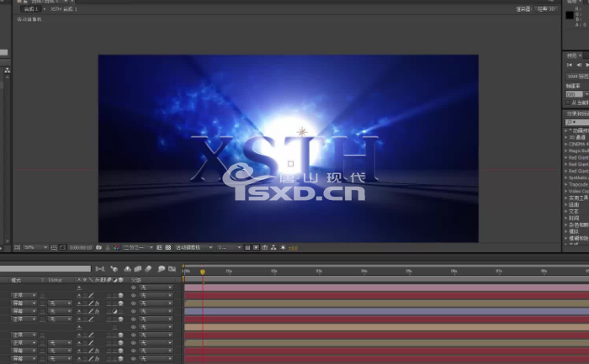Open the Comp Flowchart icon in viewer
Screen dimensions: 589x364
click(x=273, y=248)
